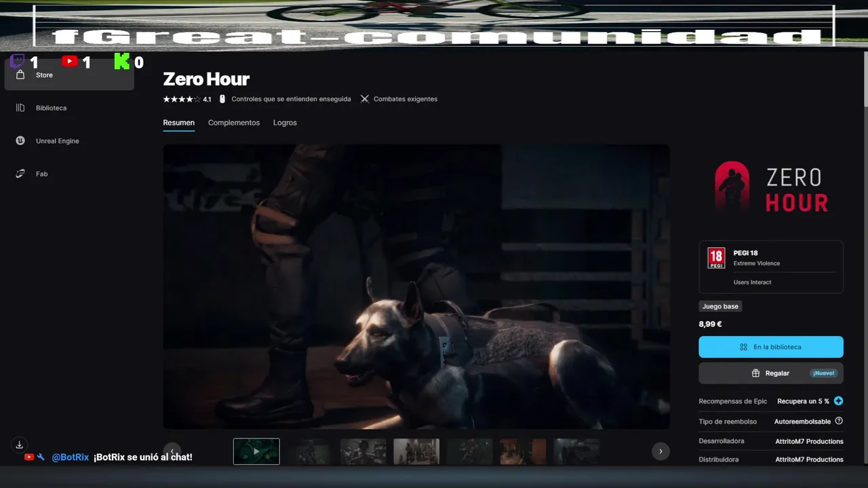Select the sixth screenshot thumbnail
The image size is (868, 488).
tap(523, 451)
